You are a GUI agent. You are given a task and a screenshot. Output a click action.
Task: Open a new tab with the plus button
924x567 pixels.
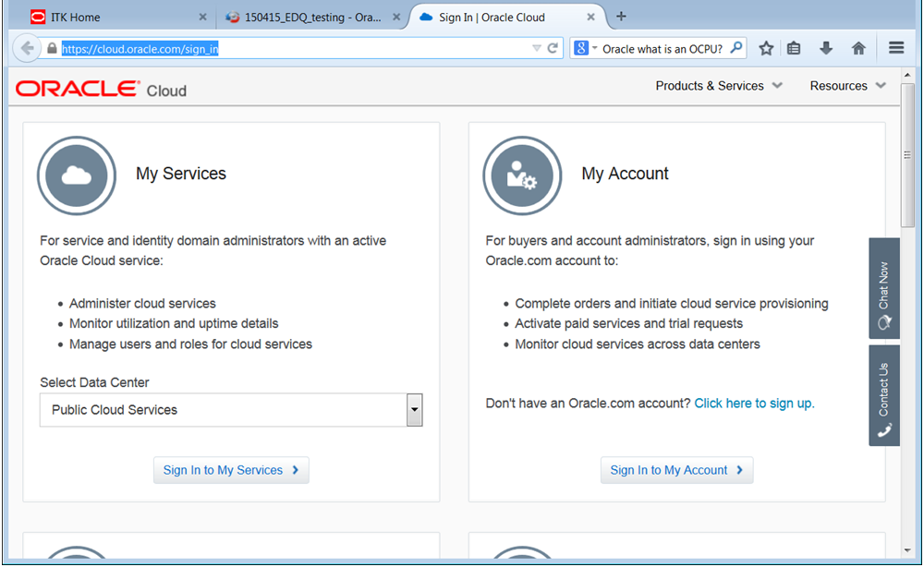pos(621,17)
